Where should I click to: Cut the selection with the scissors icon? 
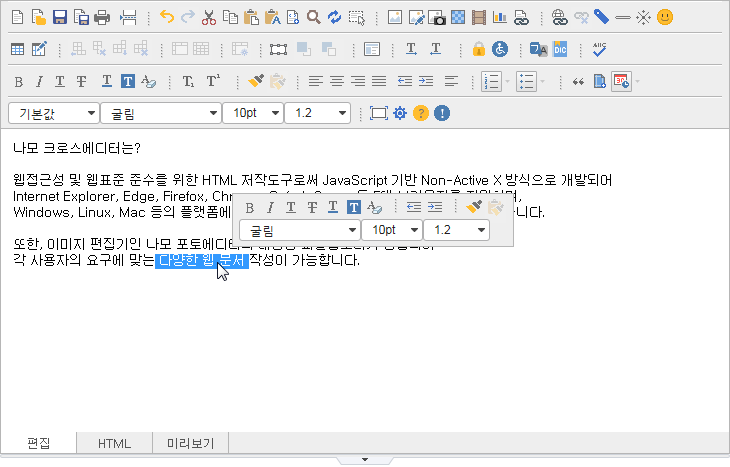209,18
